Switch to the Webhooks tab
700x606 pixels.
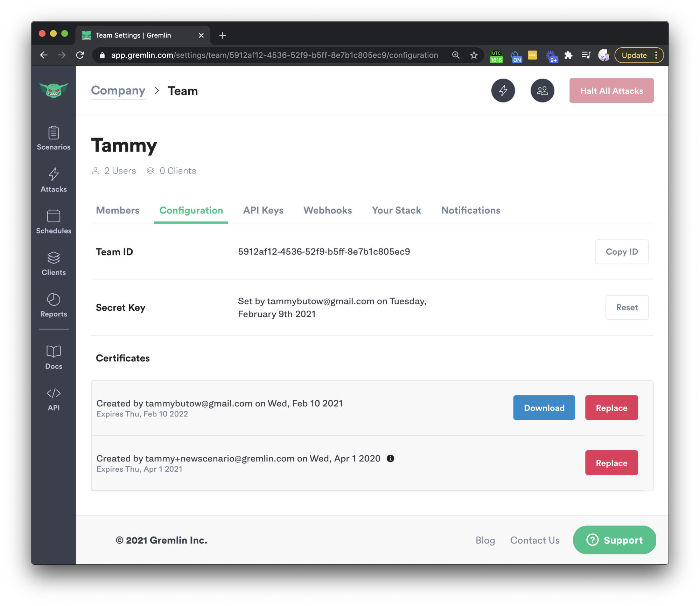pos(328,210)
